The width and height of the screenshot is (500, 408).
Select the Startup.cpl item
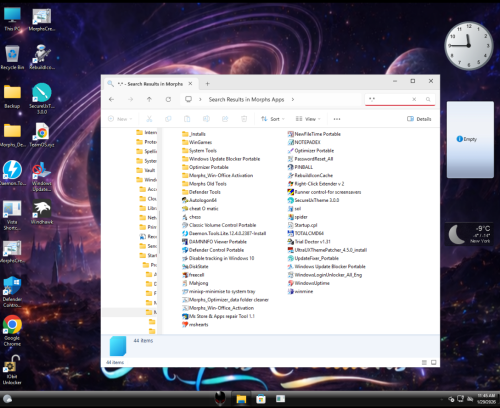[302, 225]
